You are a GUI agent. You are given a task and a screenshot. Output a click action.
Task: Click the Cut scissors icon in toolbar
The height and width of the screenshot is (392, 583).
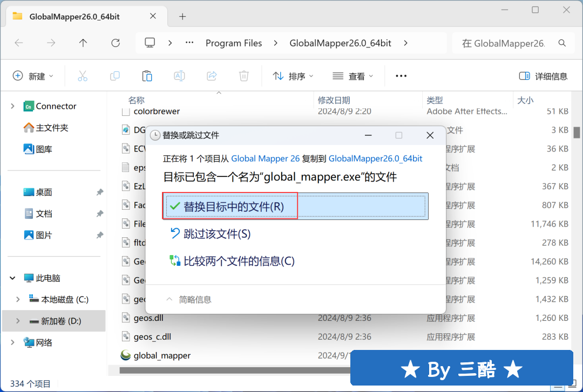(x=83, y=76)
